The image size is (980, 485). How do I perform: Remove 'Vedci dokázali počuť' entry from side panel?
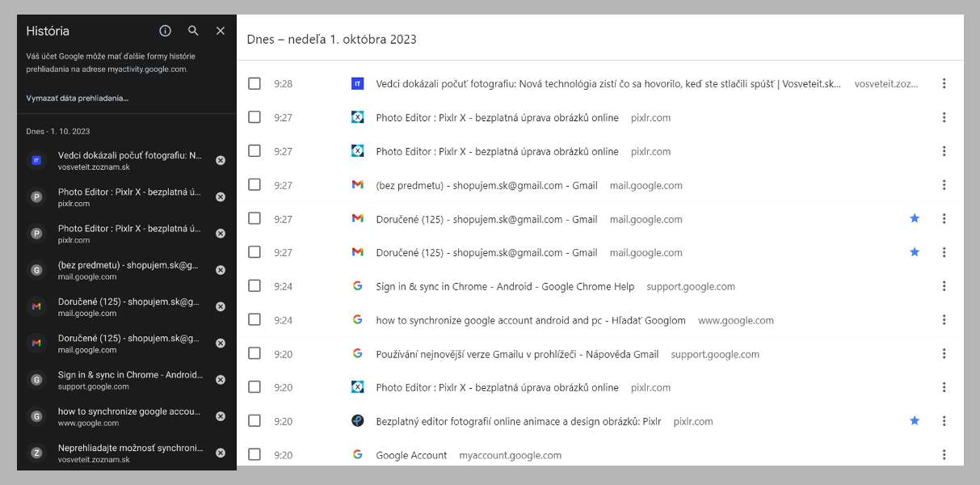pyautogui.click(x=221, y=160)
